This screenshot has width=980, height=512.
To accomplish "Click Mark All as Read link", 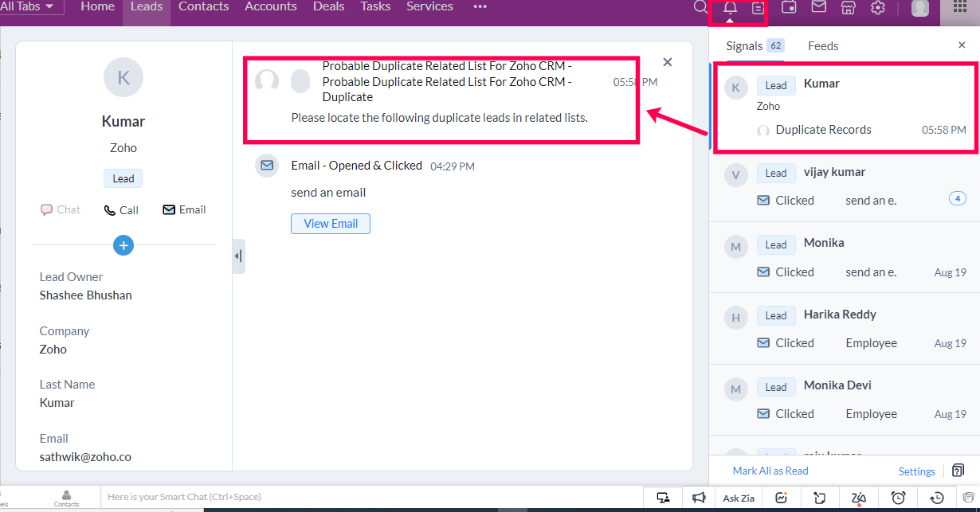I will point(770,471).
